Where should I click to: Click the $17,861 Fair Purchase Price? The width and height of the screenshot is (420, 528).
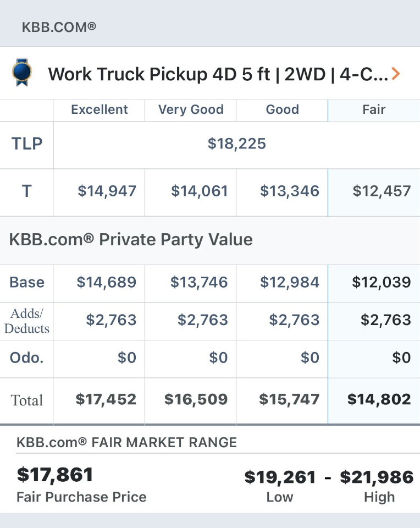pyautogui.click(x=55, y=475)
